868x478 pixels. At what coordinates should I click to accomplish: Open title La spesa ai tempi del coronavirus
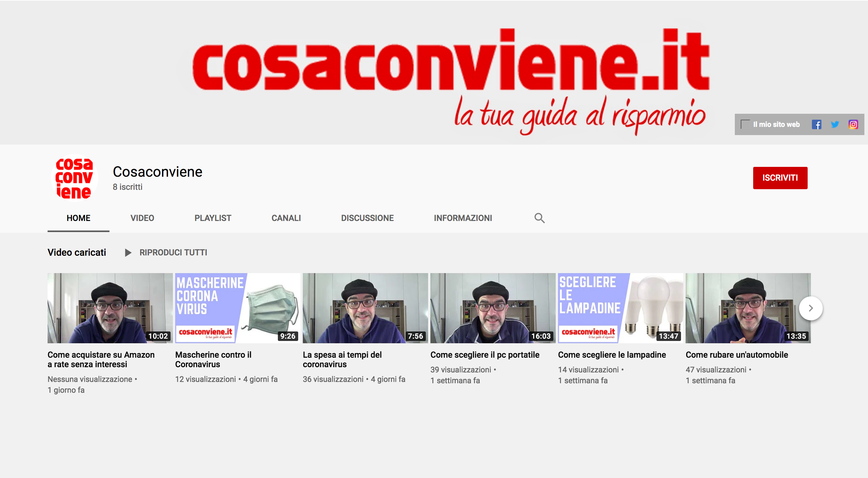342,359
